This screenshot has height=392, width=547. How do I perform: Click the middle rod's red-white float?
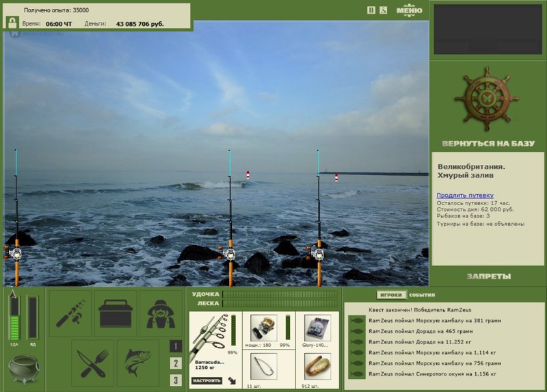point(248,175)
